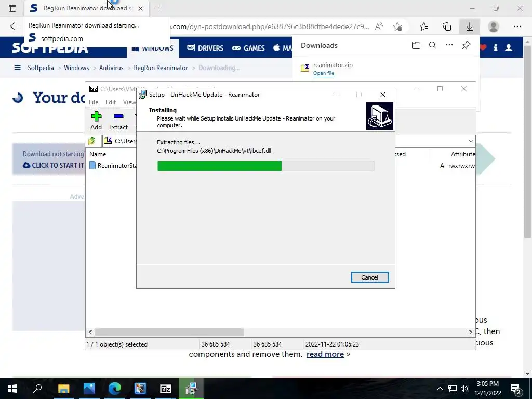
Task: Open more options in Downloads panel
Action: tap(449, 45)
